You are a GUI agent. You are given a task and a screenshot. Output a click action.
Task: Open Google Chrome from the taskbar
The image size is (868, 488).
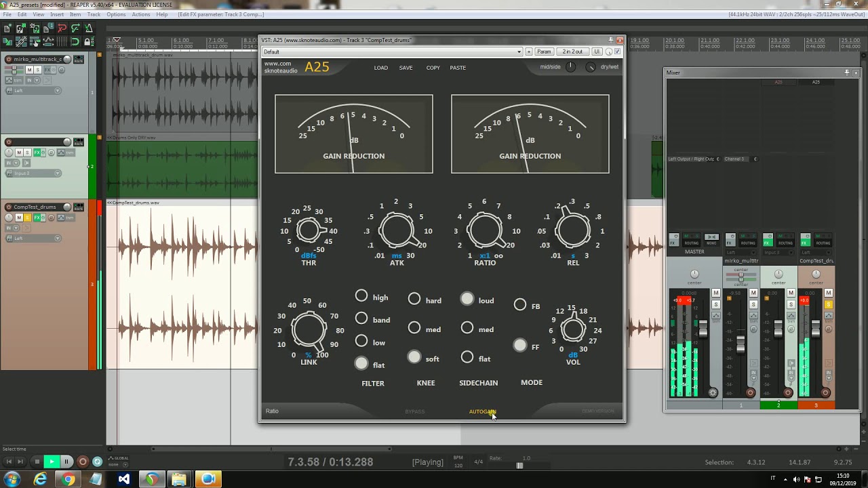[68, 479]
